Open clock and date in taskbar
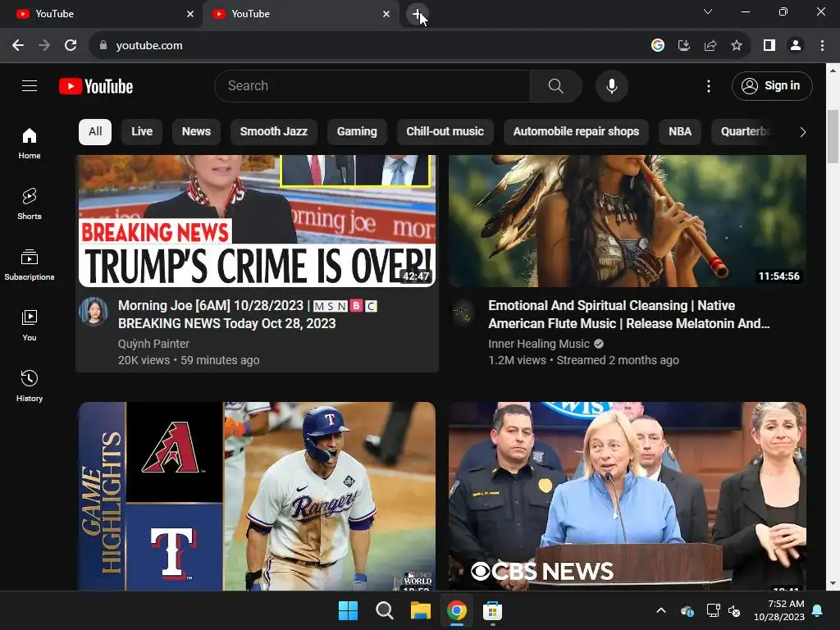The height and width of the screenshot is (630, 840). 779,610
